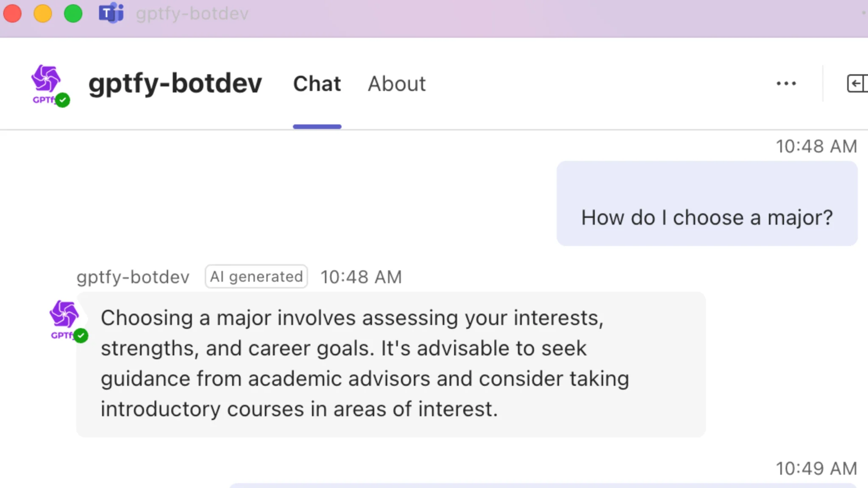
Task: Click the pop-out panel icon in header
Action: click(856, 83)
